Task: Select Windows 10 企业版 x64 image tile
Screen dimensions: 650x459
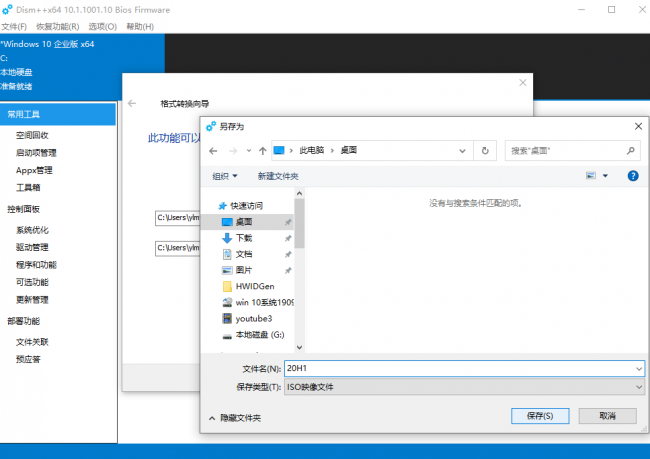Action: tap(82, 65)
